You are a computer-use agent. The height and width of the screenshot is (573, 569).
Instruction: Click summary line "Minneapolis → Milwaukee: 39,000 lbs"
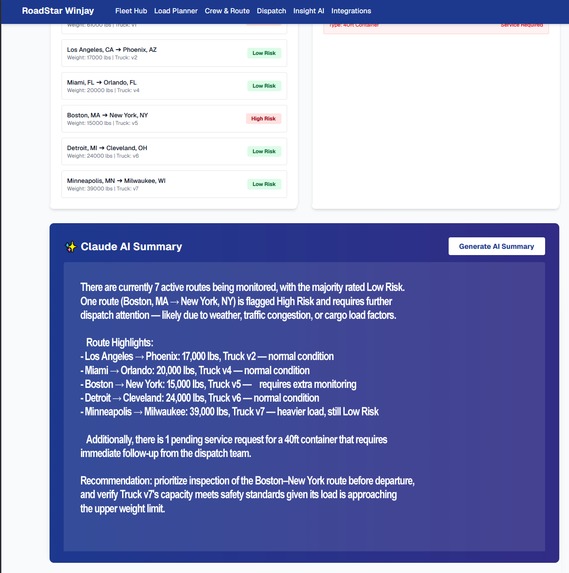[230, 412]
